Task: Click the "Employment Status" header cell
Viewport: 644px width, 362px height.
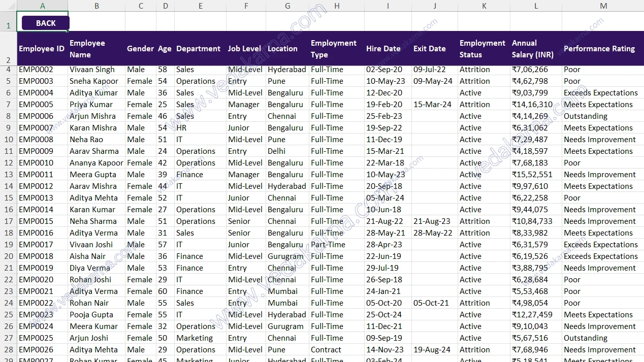Action: [x=484, y=49]
